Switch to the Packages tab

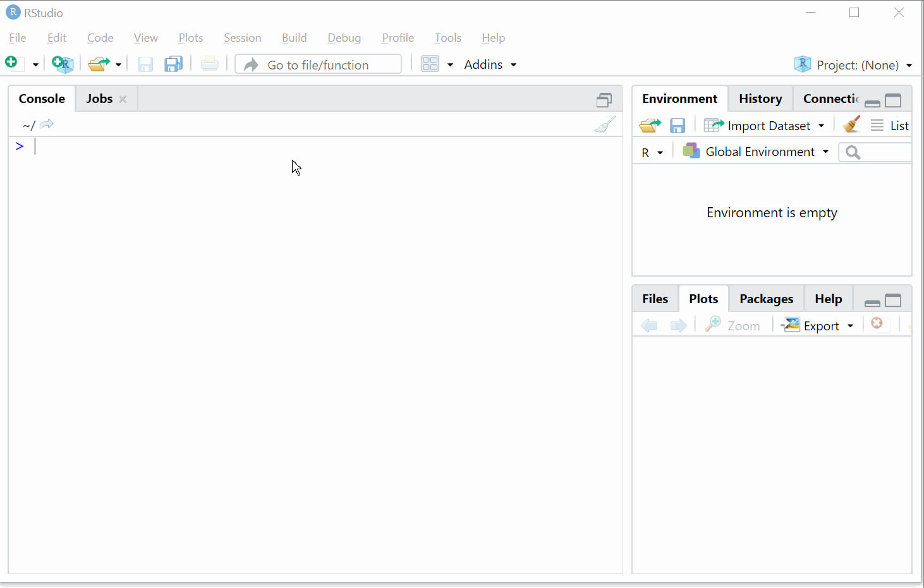pyautogui.click(x=766, y=299)
